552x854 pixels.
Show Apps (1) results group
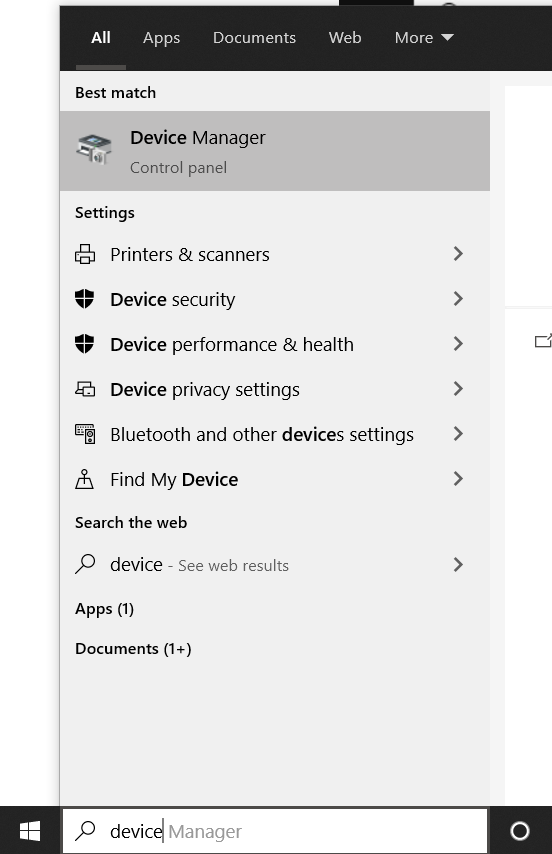[x=105, y=609]
